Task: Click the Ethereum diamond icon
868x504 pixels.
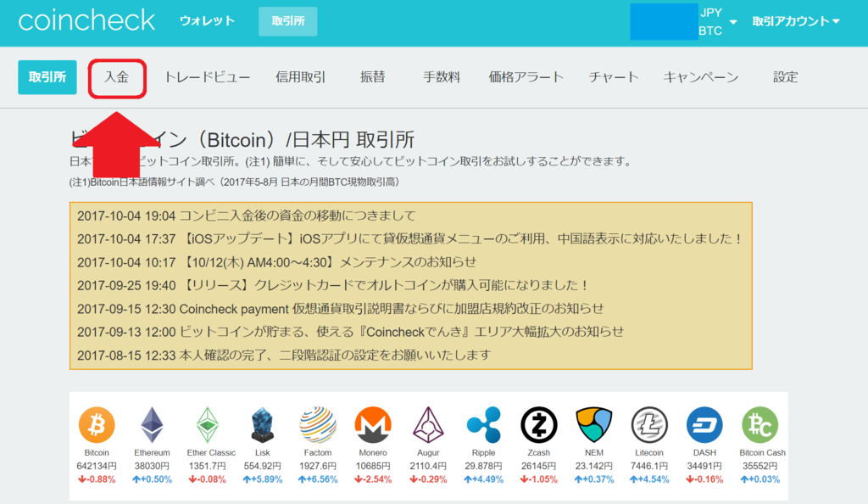Action: click(152, 425)
